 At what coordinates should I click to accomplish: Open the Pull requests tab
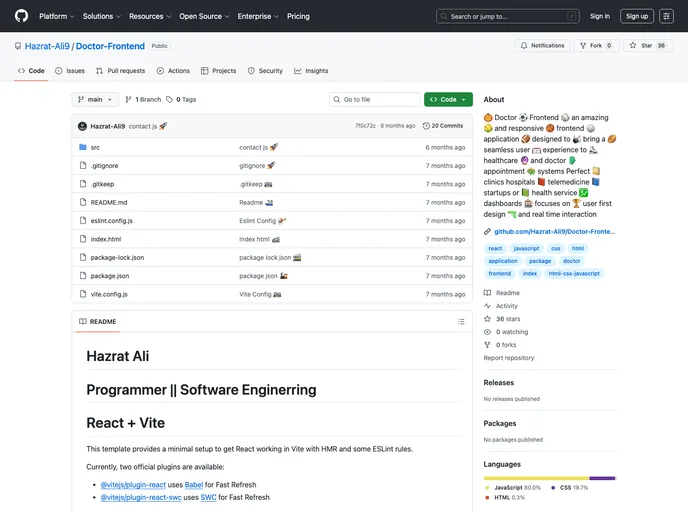point(120,71)
